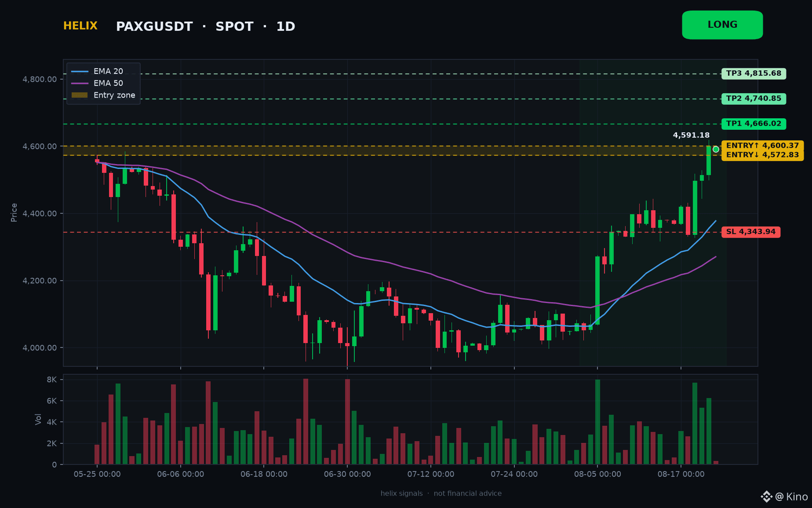Click the 8K volume axis label
This screenshot has height=508, width=812.
(52, 380)
